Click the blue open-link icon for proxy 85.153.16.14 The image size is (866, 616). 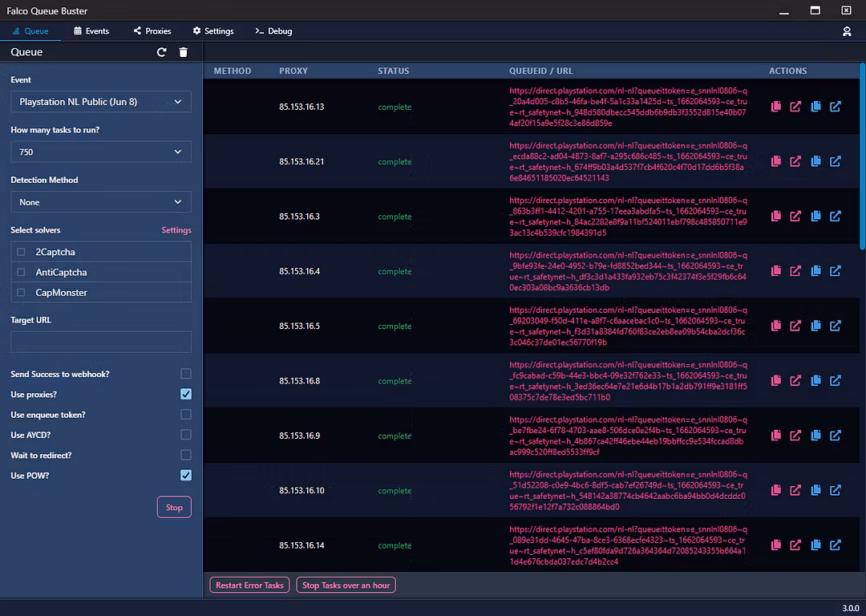[836, 545]
